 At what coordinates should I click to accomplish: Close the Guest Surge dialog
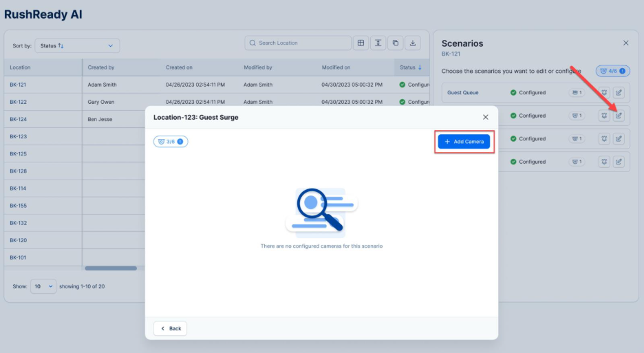coord(485,118)
